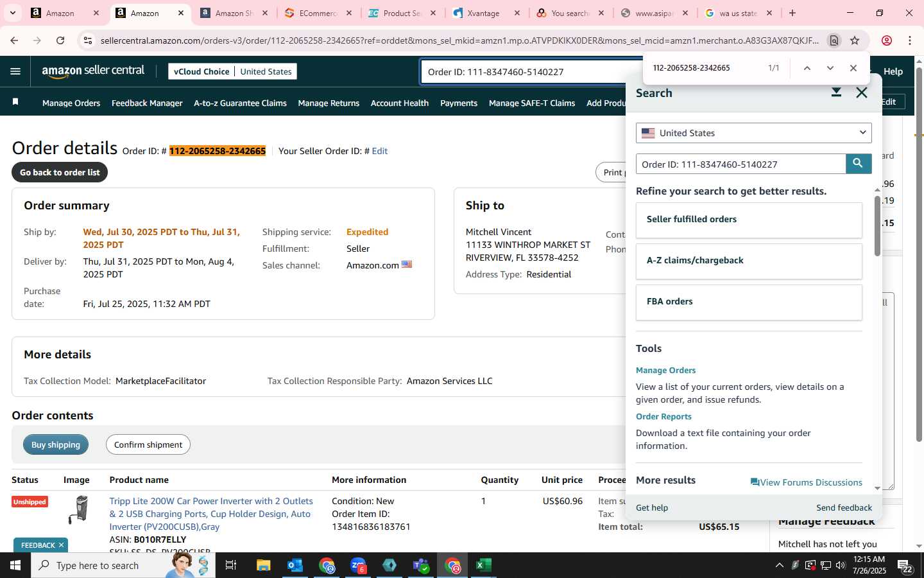Viewport: 924px width, 578px height.
Task: Select FBA orders refinement
Action: tap(749, 302)
